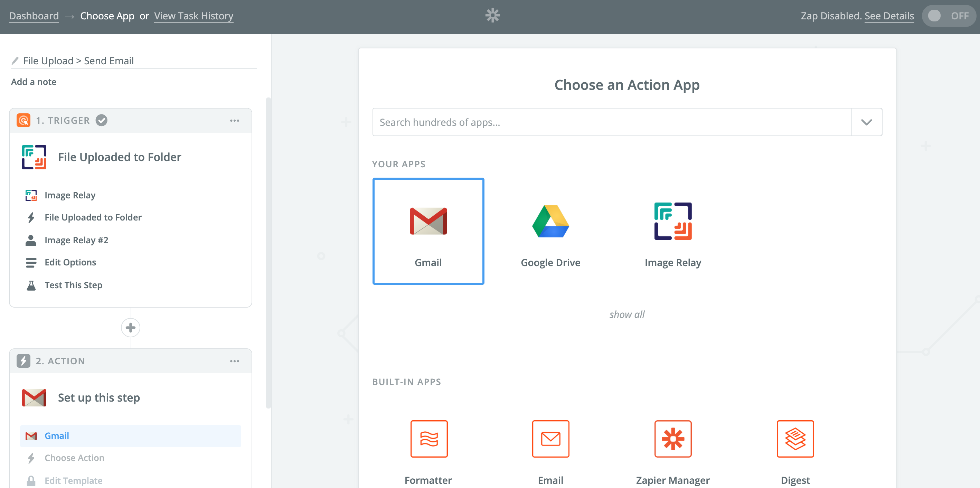
Task: Click the lightning icon beside Choose Action
Action: coord(31,458)
